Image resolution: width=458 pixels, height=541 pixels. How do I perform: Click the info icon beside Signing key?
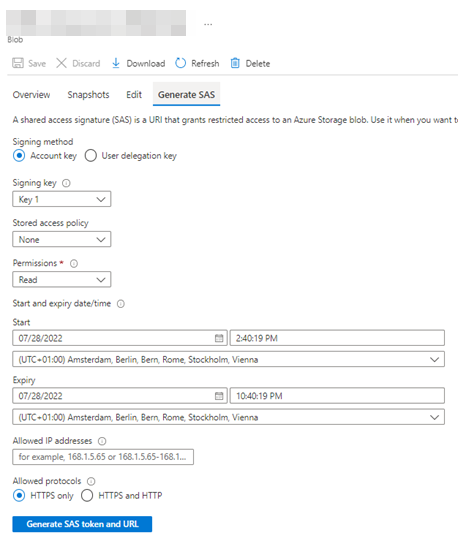coord(66,183)
